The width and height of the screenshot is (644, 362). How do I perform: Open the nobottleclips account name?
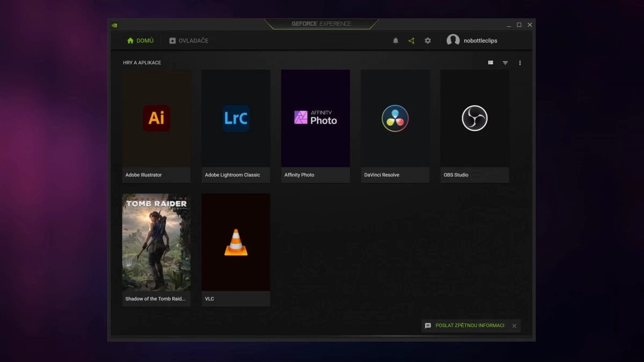click(480, 41)
